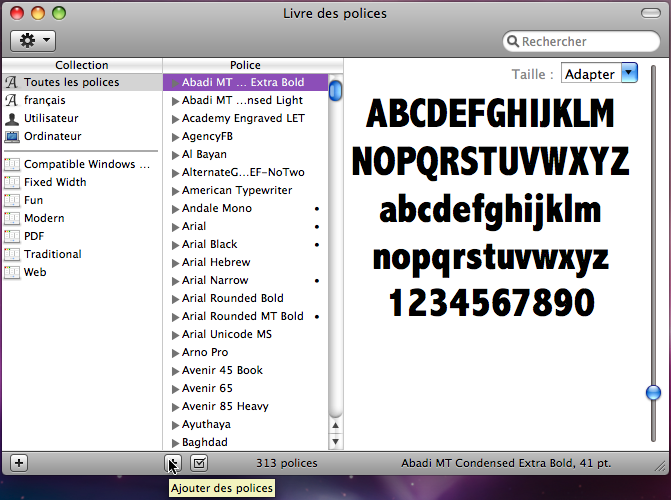This screenshot has height=500, width=671.
Task: Click the add collection plus button
Action: pyautogui.click(x=19, y=462)
